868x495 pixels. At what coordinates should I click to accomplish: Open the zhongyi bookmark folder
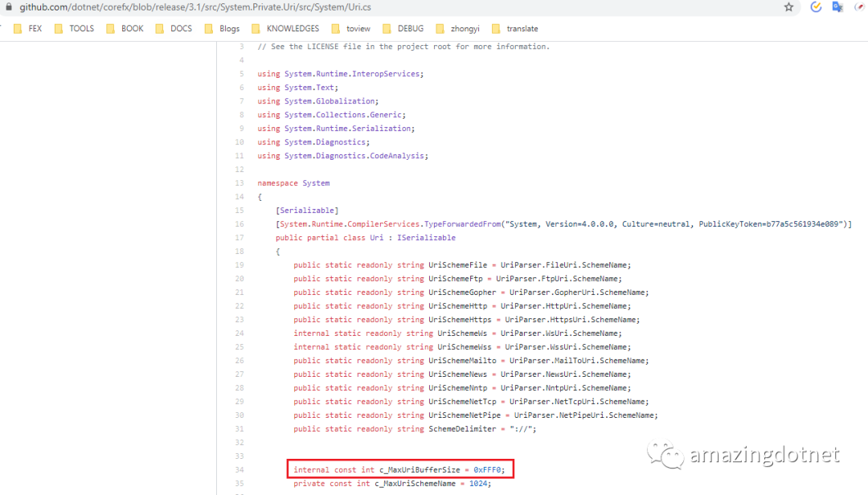(458, 29)
